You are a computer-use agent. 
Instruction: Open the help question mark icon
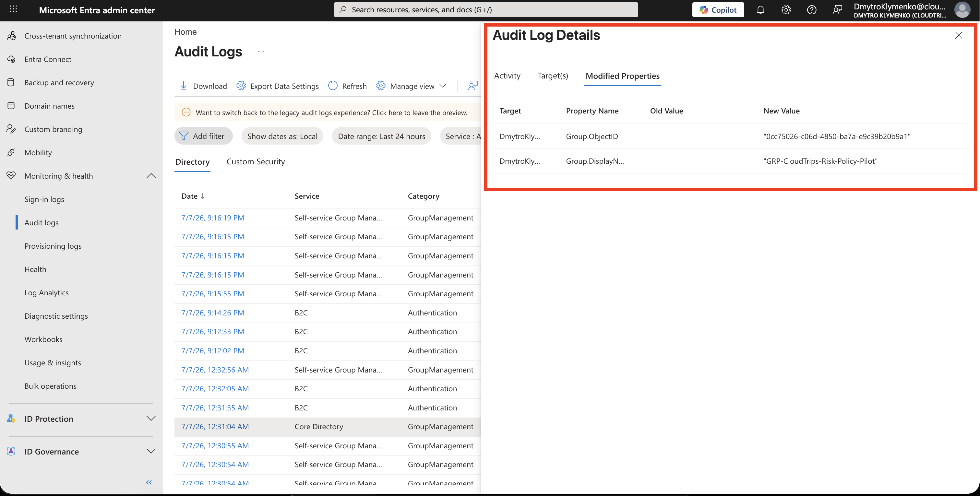[x=811, y=10]
